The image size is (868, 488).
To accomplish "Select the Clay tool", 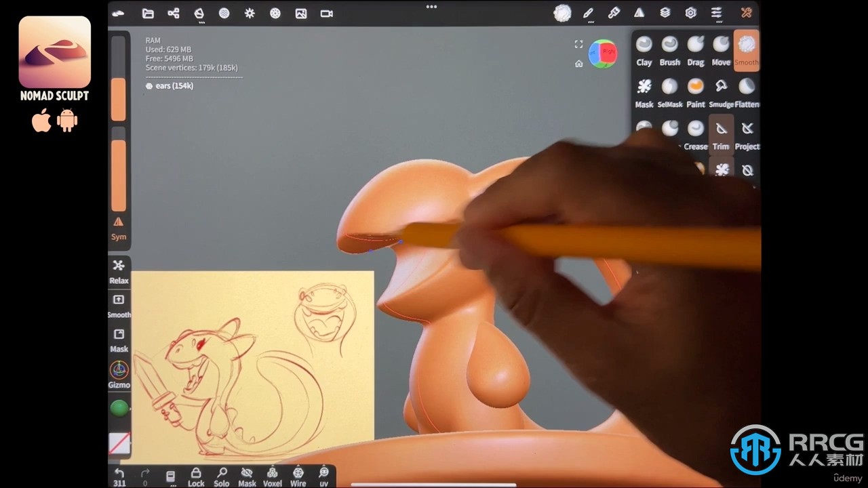I will [x=644, y=52].
